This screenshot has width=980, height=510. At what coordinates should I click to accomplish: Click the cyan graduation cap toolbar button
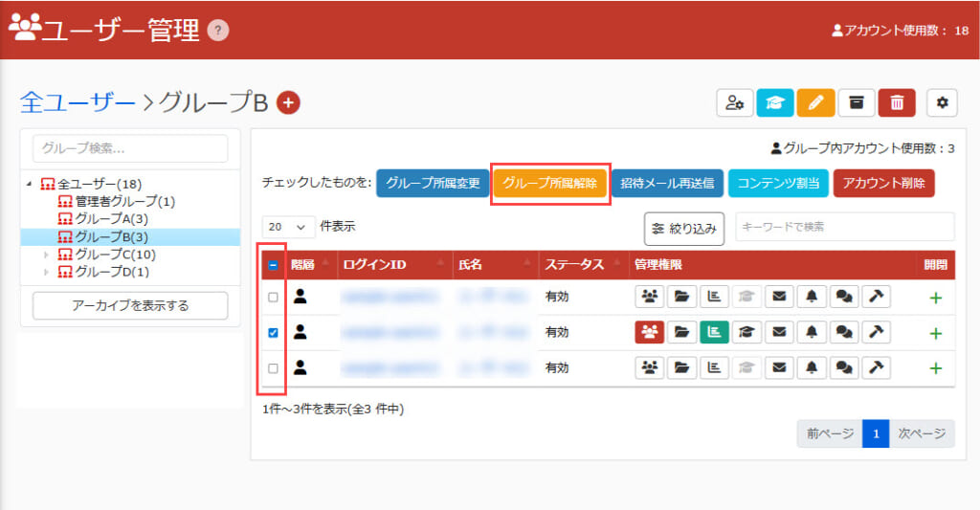point(775,102)
